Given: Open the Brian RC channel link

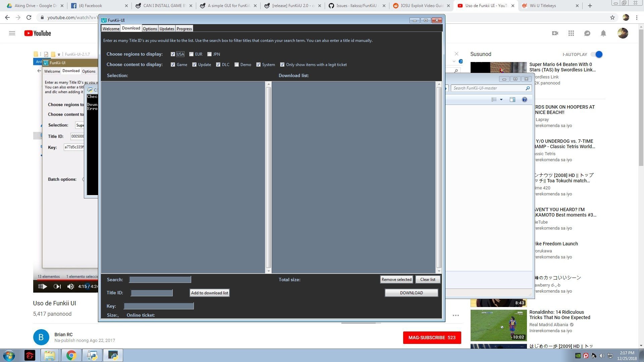Looking at the screenshot, I should pyautogui.click(x=63, y=335).
